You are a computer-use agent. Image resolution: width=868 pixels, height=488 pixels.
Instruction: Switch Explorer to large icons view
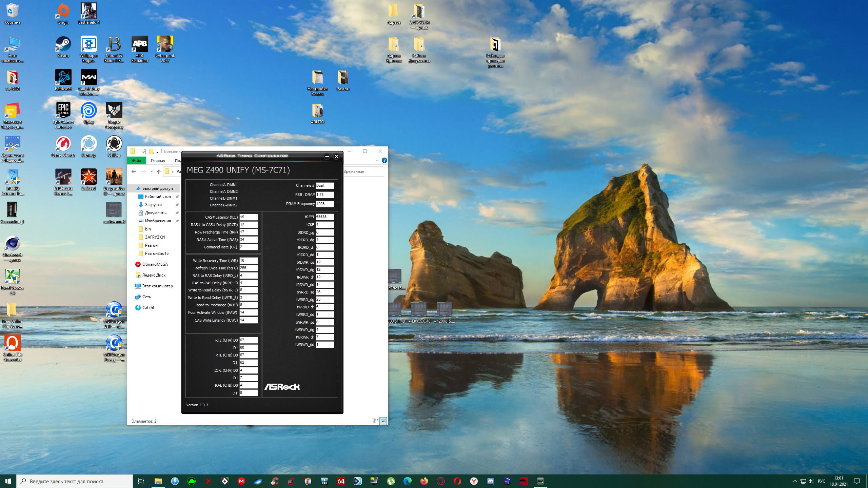(x=383, y=421)
